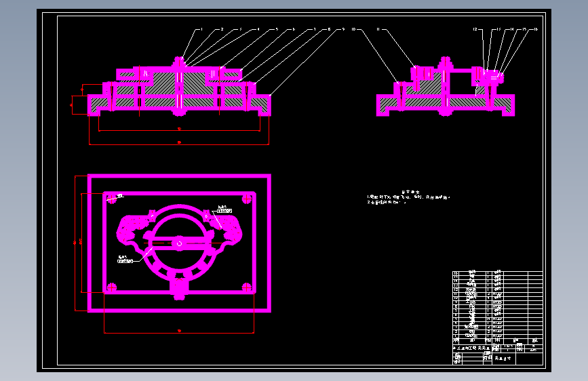This screenshot has width=588, height=381.
Task: Click balloon callout number 12
Action: [x=475, y=29]
